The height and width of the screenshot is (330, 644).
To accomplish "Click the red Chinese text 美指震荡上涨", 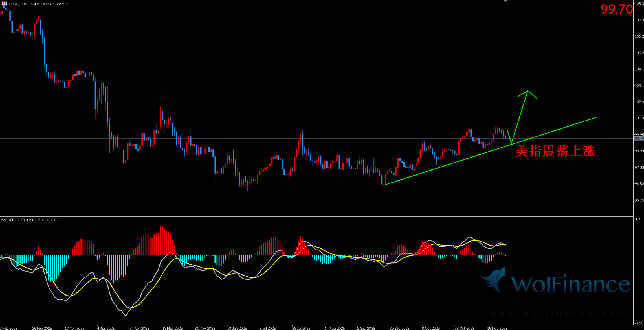I will [x=555, y=151].
